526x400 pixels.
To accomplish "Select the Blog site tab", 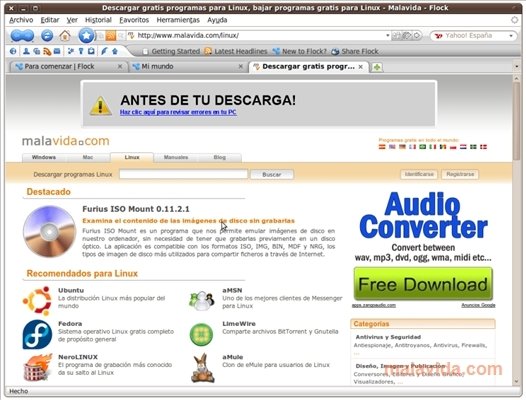I will 220,157.
